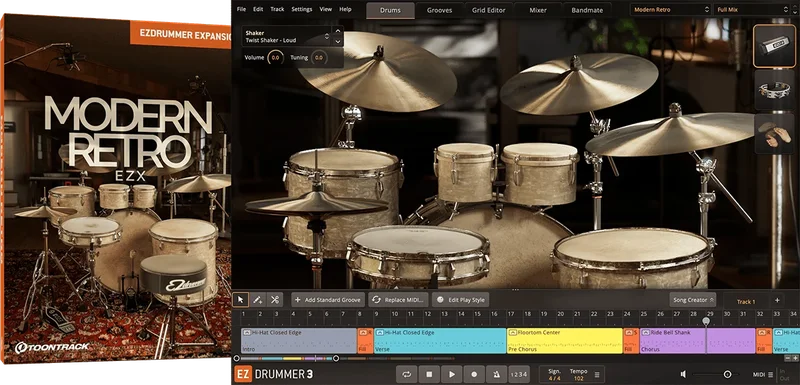Screen dimensions: 800x385
Task: Switch to the Grid Editor tab
Action: 488,10
